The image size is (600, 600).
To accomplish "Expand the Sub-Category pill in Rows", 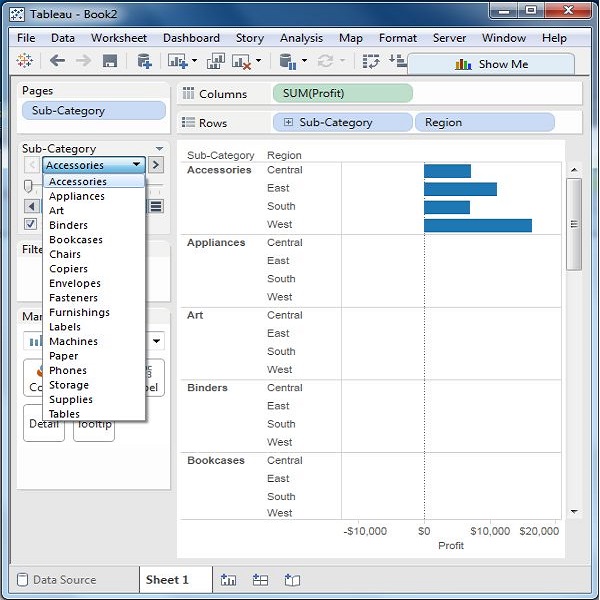I will (x=289, y=123).
